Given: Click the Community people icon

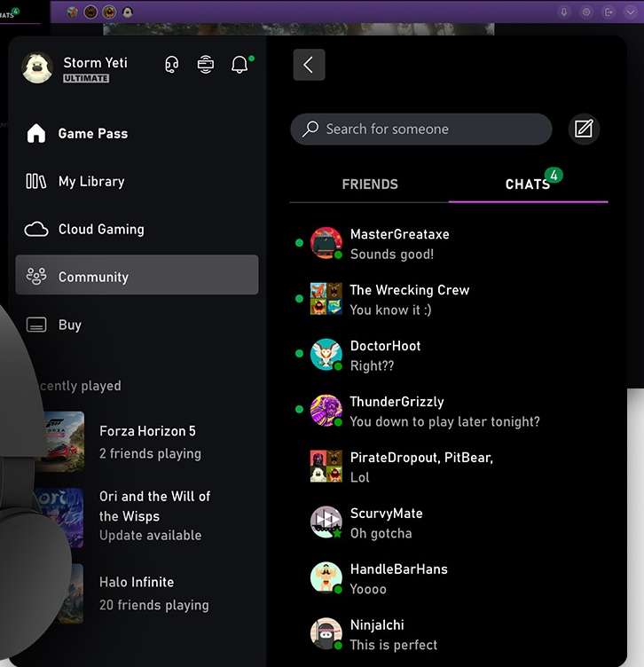Looking at the screenshot, I should (x=36, y=277).
